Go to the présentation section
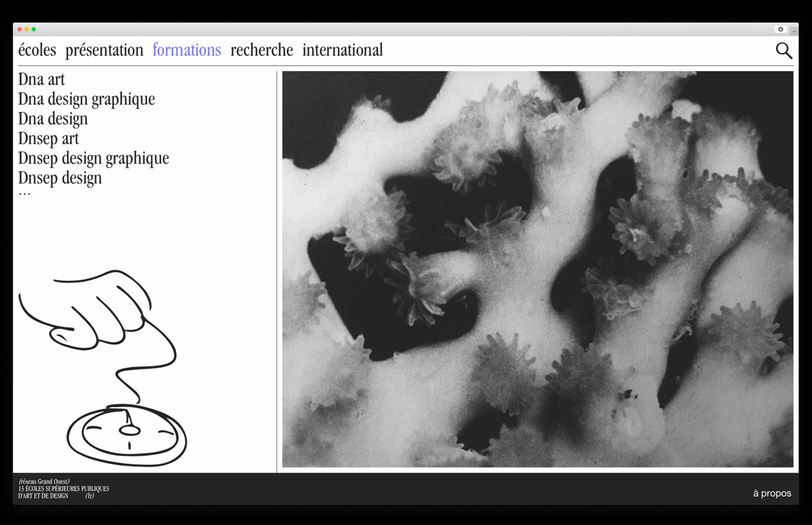Screen dimensions: 812x525 click(104, 50)
